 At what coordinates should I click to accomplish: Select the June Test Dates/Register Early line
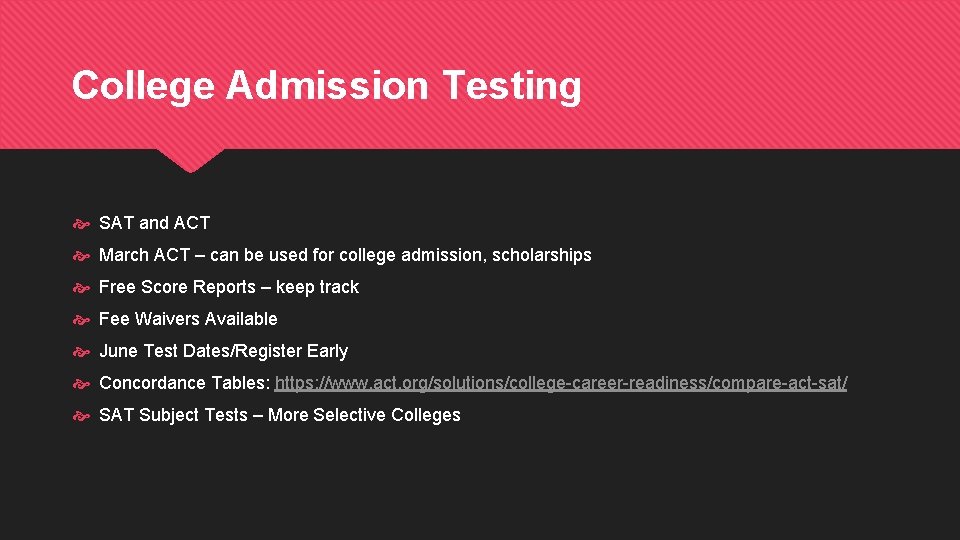223,351
